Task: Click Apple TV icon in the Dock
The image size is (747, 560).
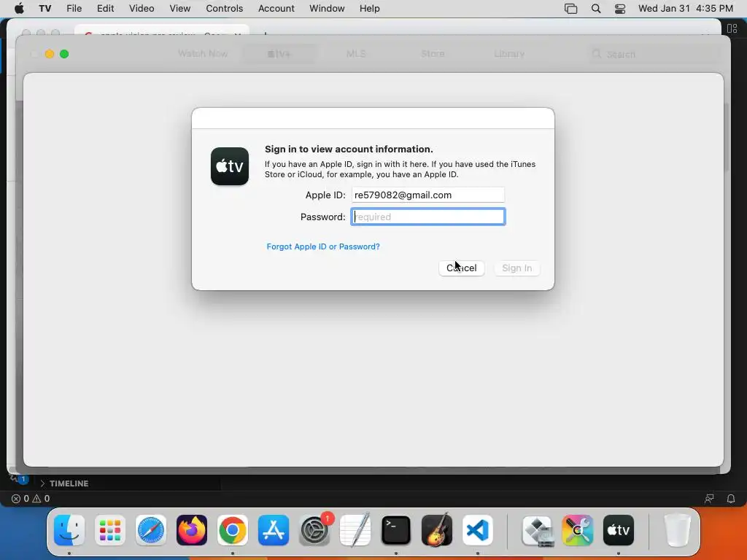Action: [619, 530]
